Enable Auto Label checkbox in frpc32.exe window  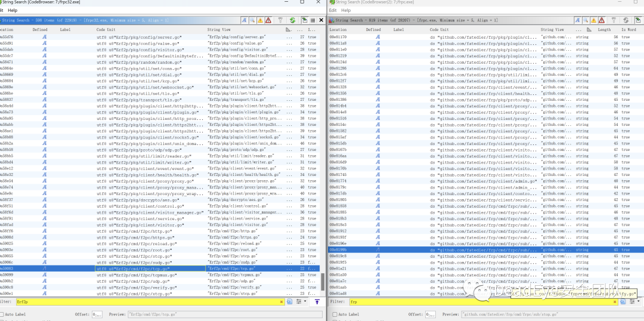[1, 314]
